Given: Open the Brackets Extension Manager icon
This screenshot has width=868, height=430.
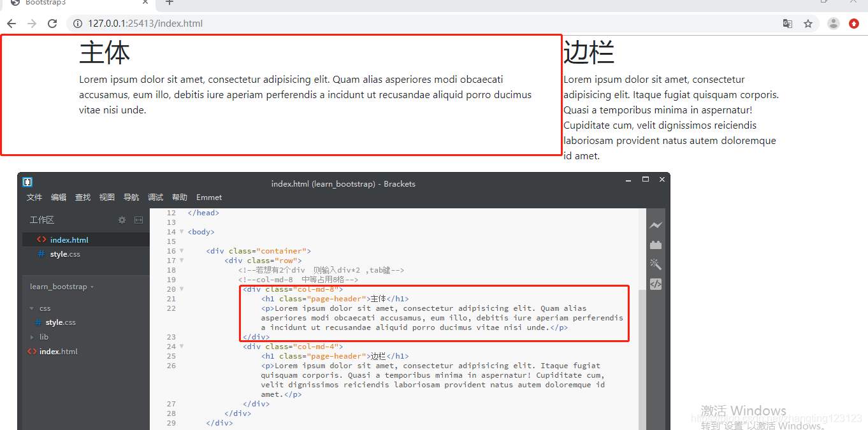Looking at the screenshot, I should (656, 245).
